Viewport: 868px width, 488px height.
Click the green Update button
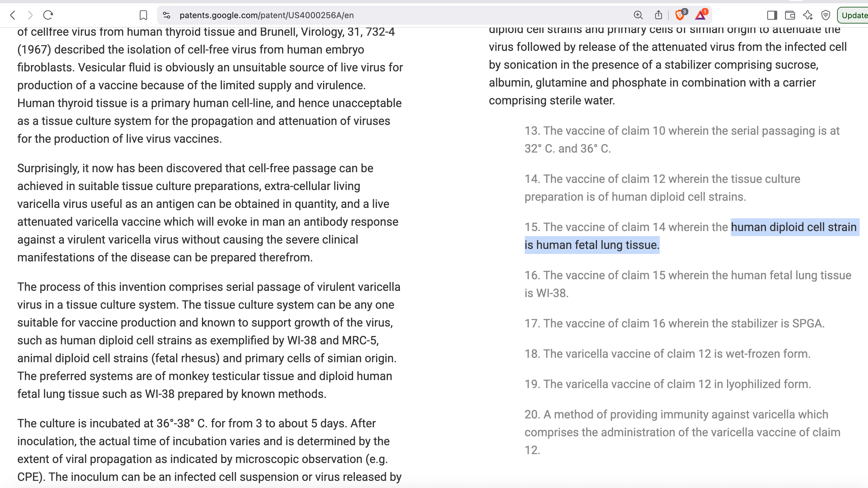(853, 15)
